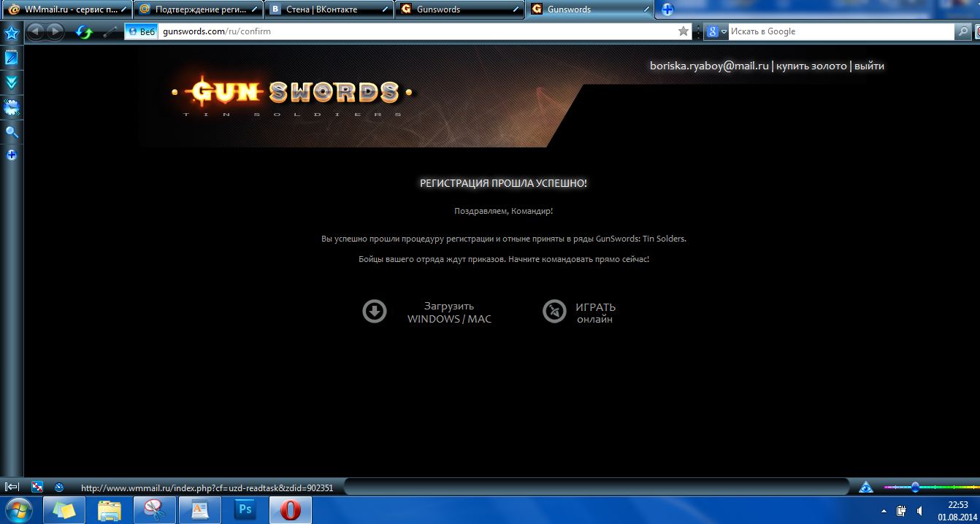Open a new tab with the plus button
The image size is (980, 524).
tap(667, 9)
